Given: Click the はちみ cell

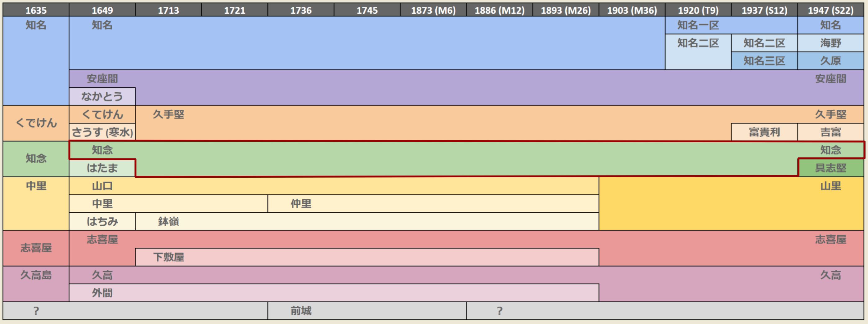Looking at the screenshot, I should [x=102, y=222].
